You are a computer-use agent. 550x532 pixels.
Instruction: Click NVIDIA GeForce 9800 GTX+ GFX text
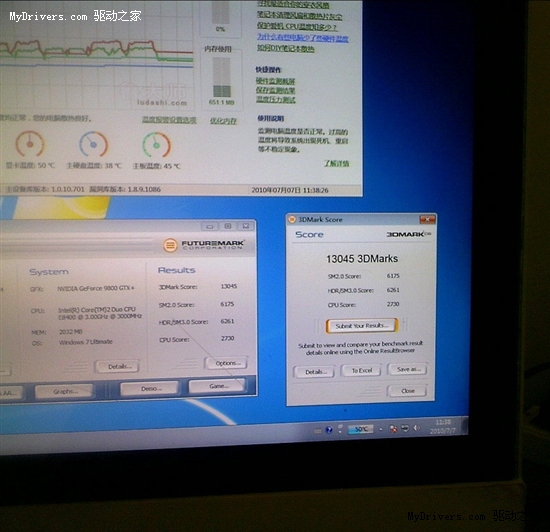pyautogui.click(x=96, y=288)
